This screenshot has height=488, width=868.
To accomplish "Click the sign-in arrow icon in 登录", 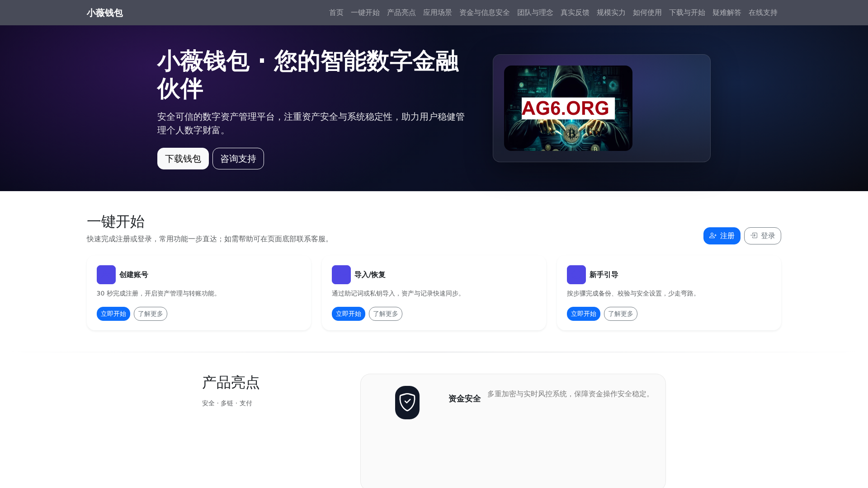I will 754,235.
